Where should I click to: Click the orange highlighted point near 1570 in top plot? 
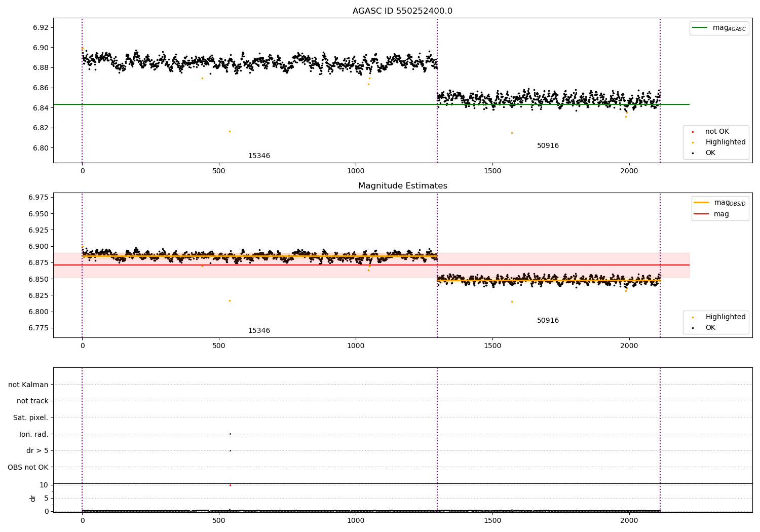(512, 133)
